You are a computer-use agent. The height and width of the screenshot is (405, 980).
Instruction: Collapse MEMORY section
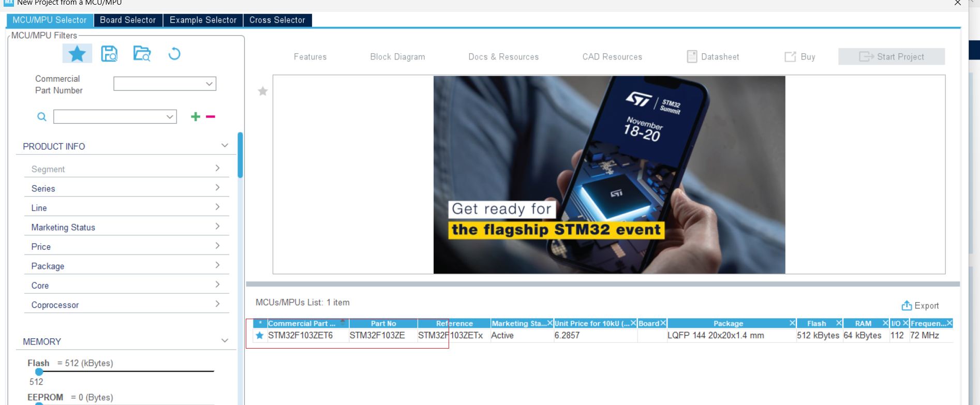click(225, 341)
